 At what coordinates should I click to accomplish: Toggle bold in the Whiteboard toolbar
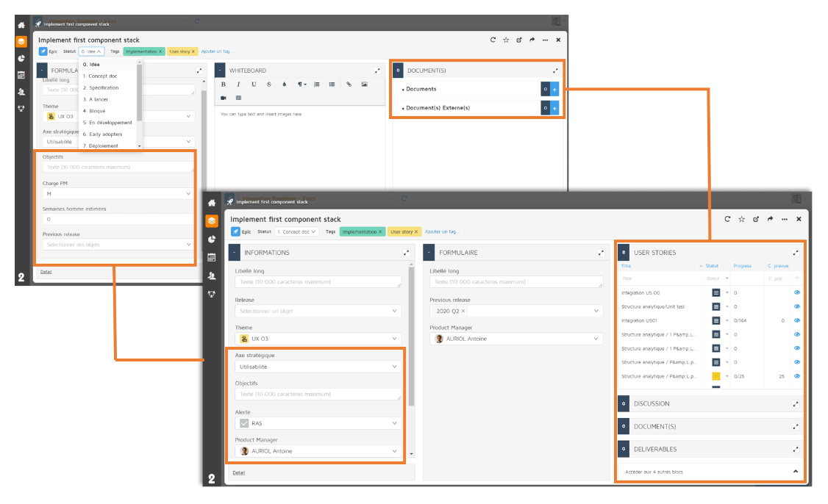click(x=224, y=84)
